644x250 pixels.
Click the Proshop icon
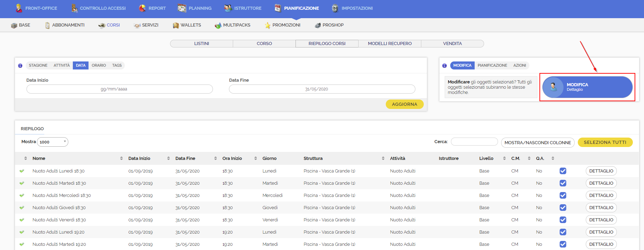pyautogui.click(x=317, y=25)
